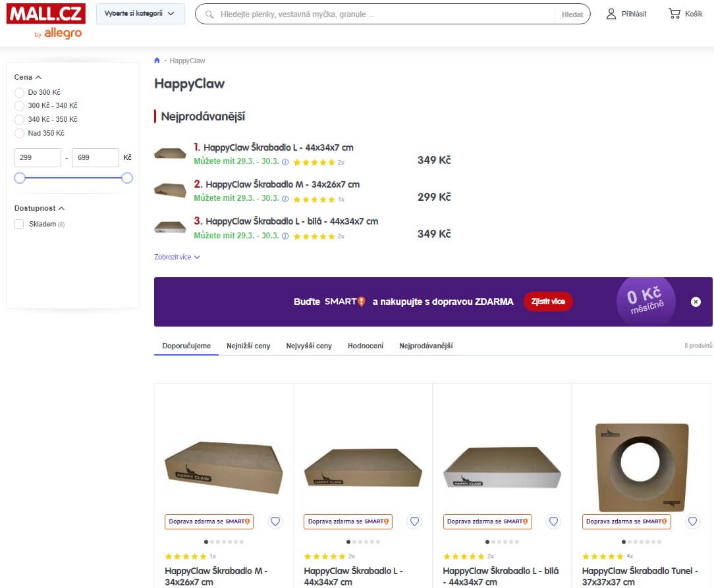This screenshot has height=588, width=714.
Task: Click the 299 Kč price of Škrabadlo M
Action: click(x=434, y=197)
